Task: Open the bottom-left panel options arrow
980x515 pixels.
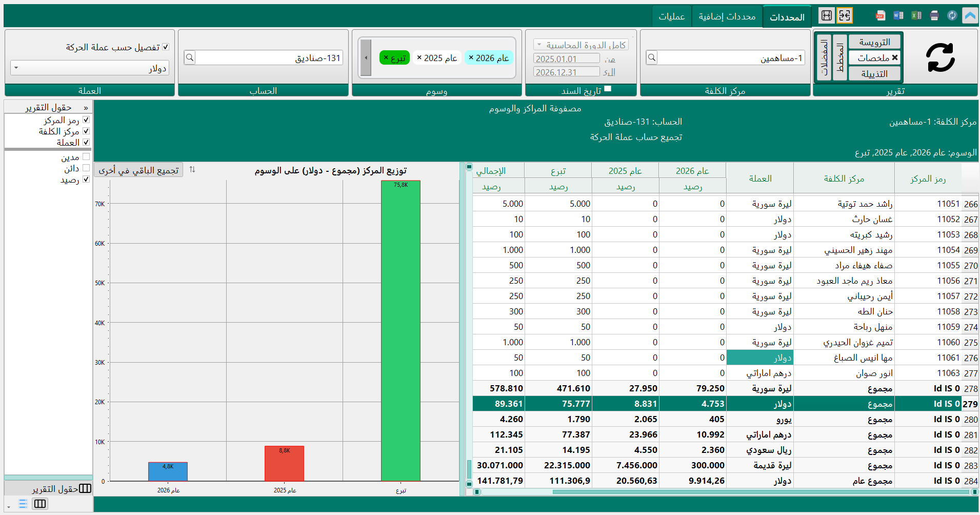Action: point(9,507)
